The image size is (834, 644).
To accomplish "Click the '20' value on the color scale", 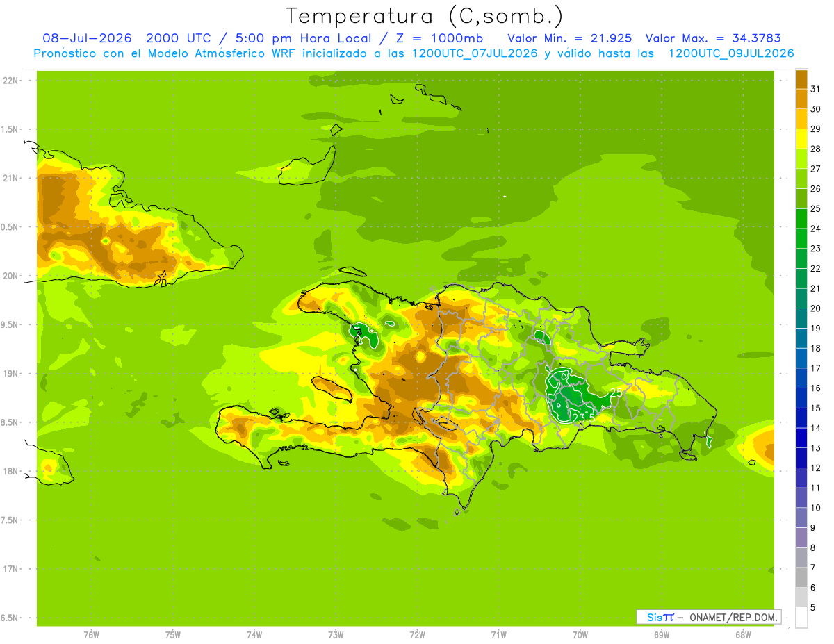I will coord(816,308).
